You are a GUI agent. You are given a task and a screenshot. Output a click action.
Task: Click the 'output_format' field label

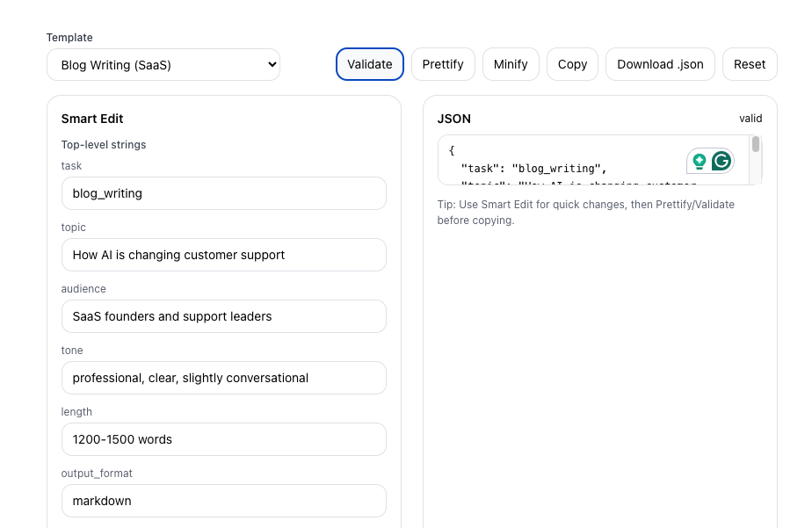97,474
